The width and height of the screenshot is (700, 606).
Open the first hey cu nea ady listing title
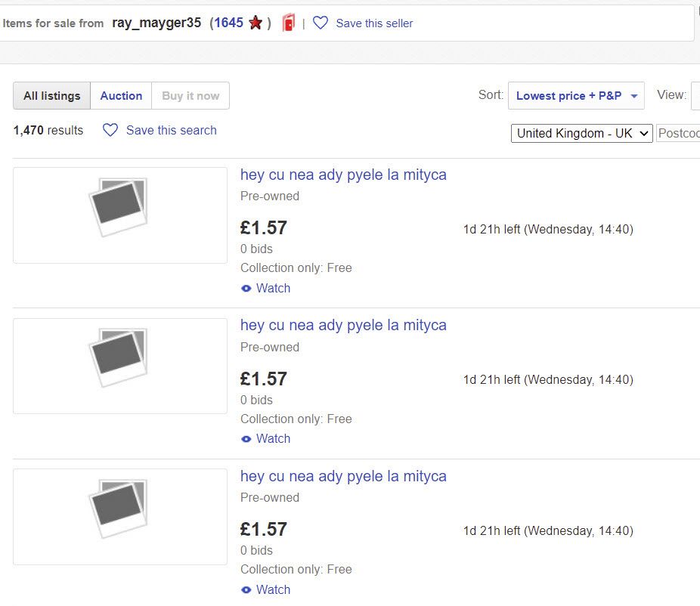[343, 175]
